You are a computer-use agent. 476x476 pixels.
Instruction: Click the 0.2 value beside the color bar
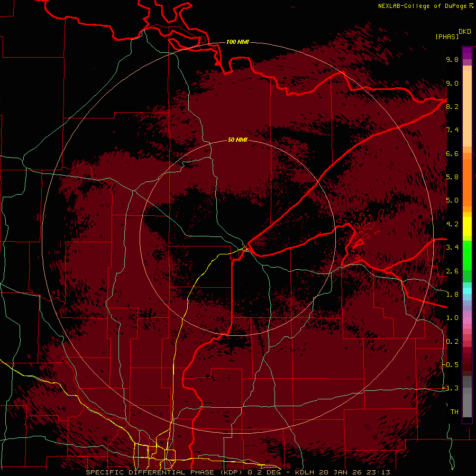[x=452, y=342]
